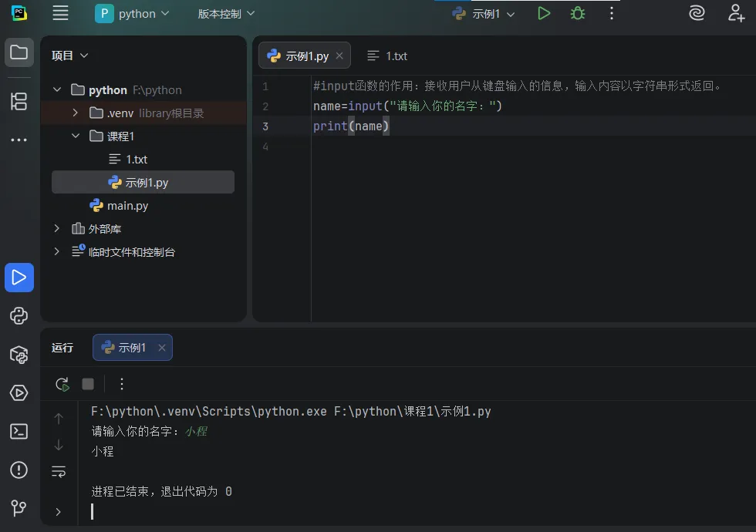
Task: Click the stop process square button
Action: point(88,384)
